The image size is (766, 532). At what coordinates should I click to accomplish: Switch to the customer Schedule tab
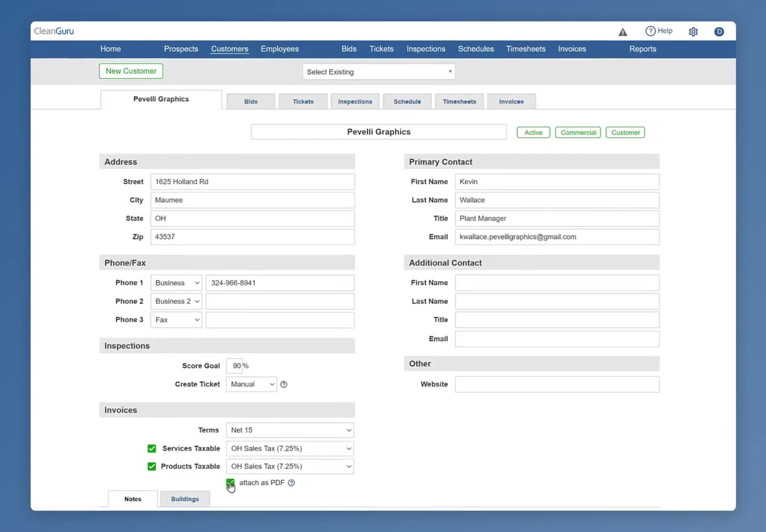(407, 101)
